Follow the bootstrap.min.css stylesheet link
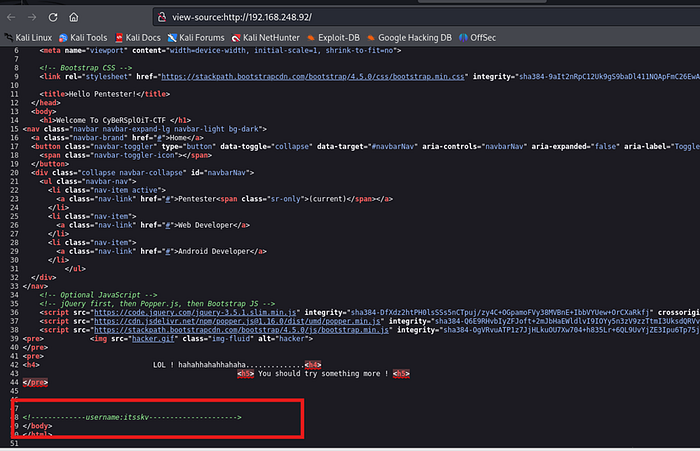The width and height of the screenshot is (700, 451). pyautogui.click(x=312, y=76)
